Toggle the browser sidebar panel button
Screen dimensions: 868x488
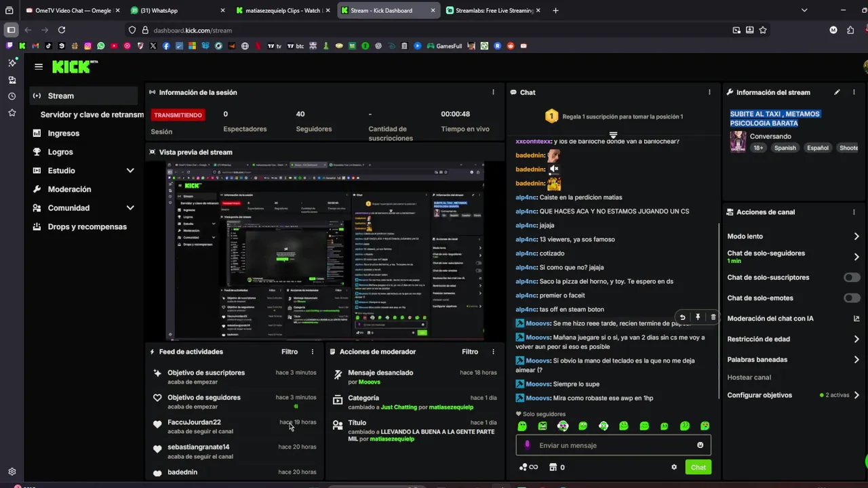(x=11, y=30)
